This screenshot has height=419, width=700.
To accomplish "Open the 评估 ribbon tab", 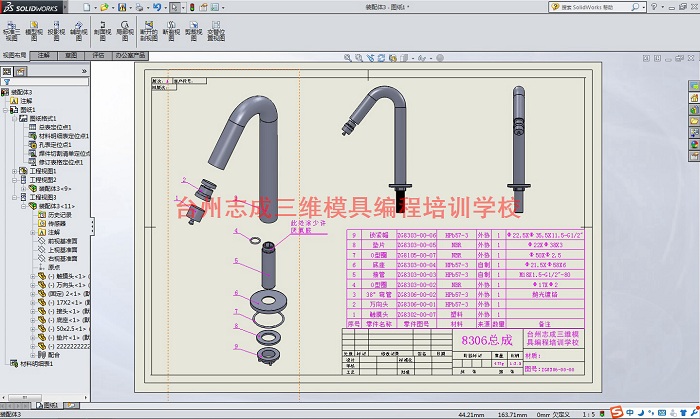I will tap(98, 55).
